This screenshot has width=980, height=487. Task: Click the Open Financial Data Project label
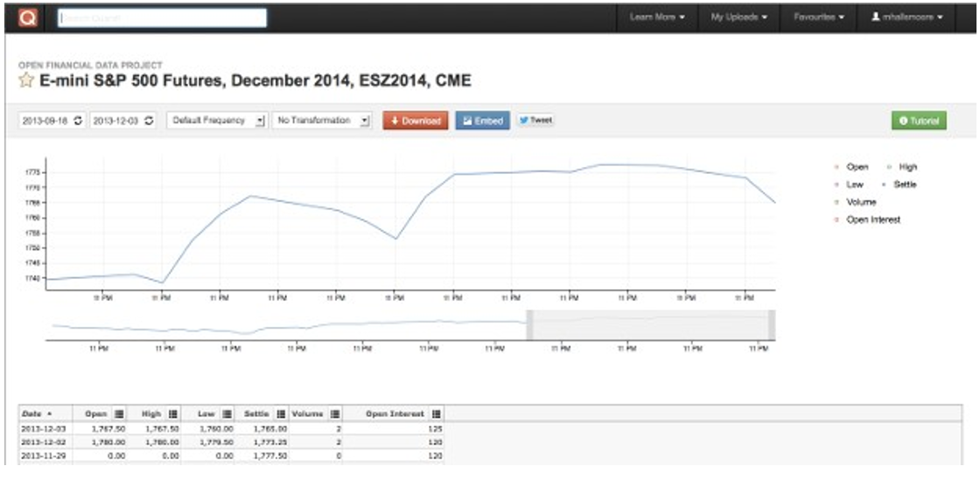[x=90, y=65]
